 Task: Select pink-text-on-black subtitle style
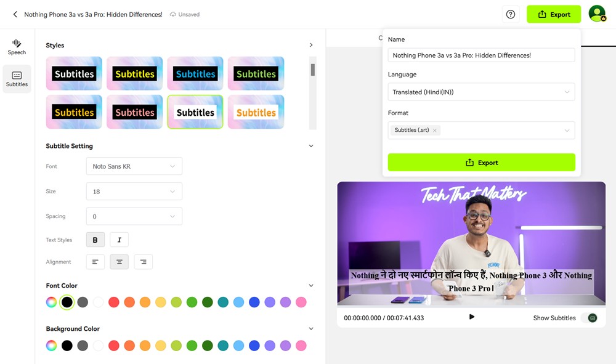[x=134, y=112]
